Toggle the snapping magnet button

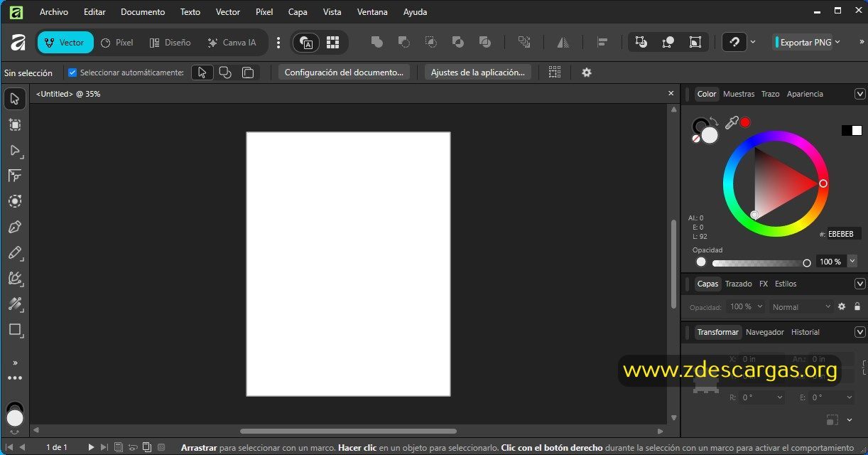pos(734,43)
